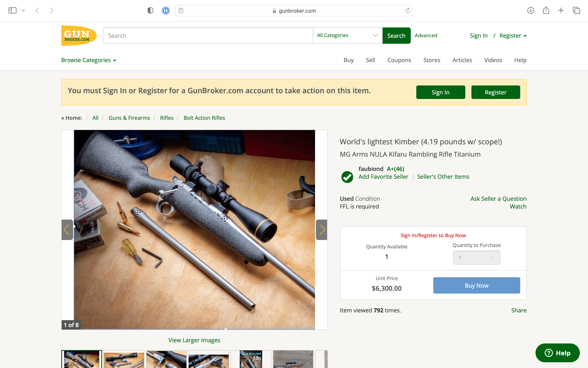
Task: Open the Advanced search link
Action: (x=426, y=36)
